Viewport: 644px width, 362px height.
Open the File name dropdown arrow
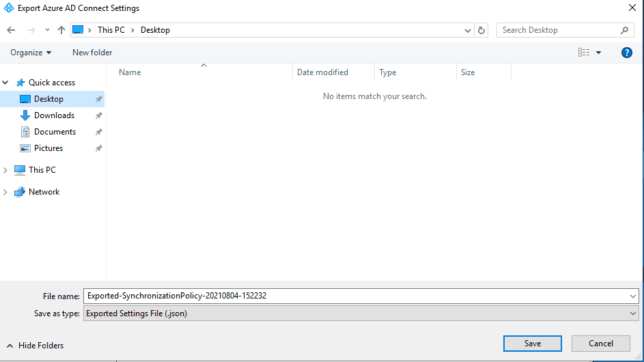(632, 296)
